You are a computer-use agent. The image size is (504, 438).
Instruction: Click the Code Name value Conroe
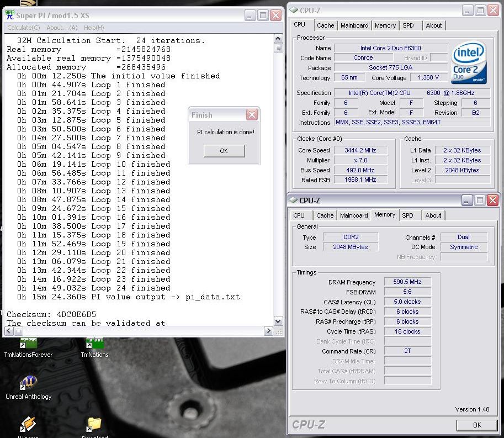363,57
